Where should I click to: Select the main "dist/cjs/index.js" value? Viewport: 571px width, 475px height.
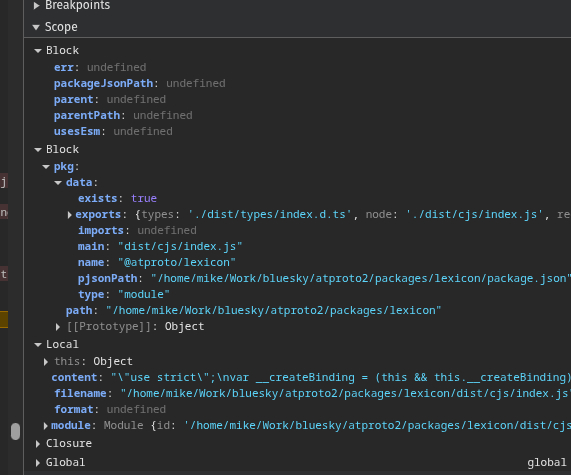pos(180,247)
